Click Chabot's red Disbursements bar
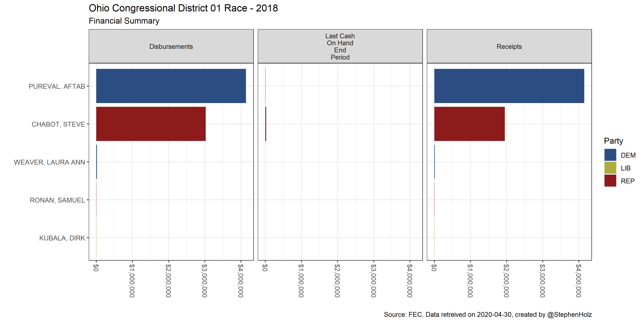 point(151,124)
